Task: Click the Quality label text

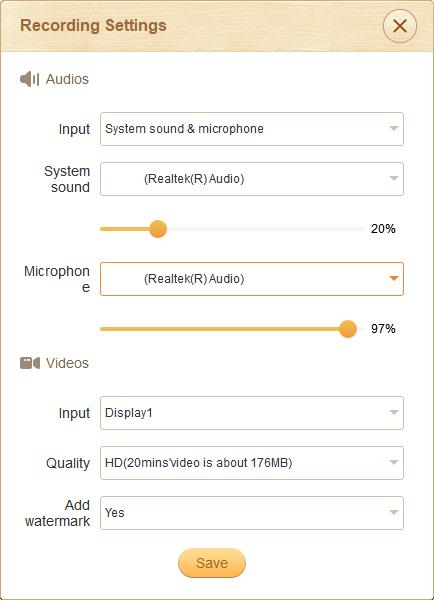Action: tap(68, 463)
